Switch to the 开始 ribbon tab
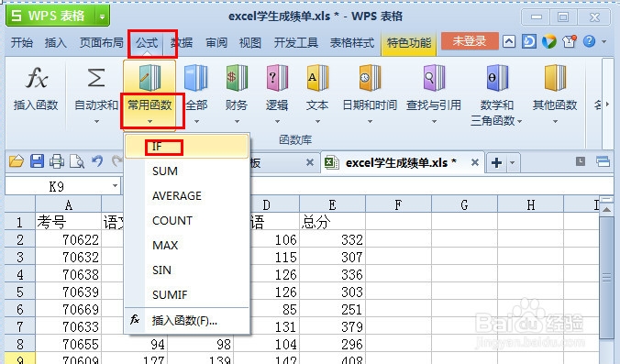620x364 pixels. (22, 42)
